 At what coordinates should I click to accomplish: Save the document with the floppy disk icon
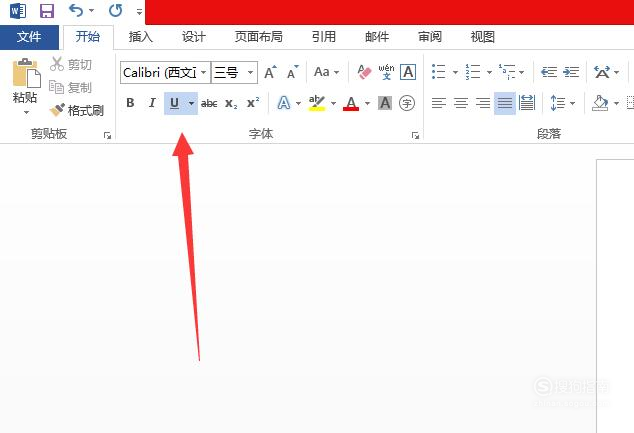point(47,11)
